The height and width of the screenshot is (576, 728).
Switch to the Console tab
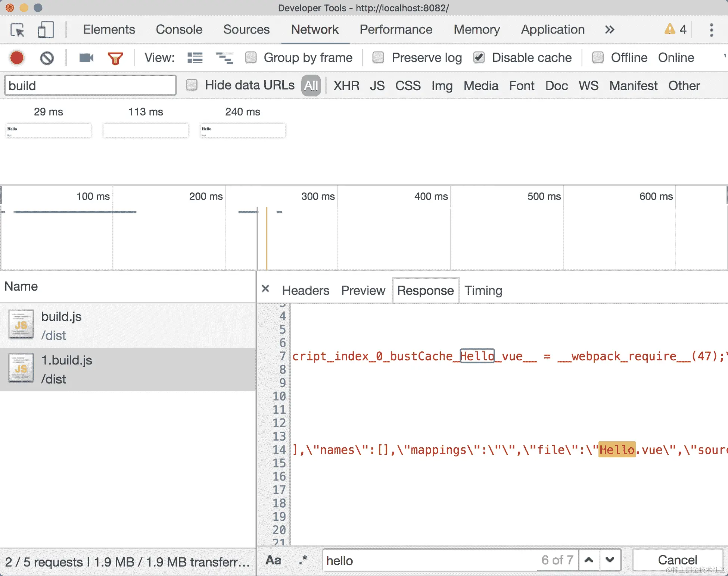tap(179, 29)
